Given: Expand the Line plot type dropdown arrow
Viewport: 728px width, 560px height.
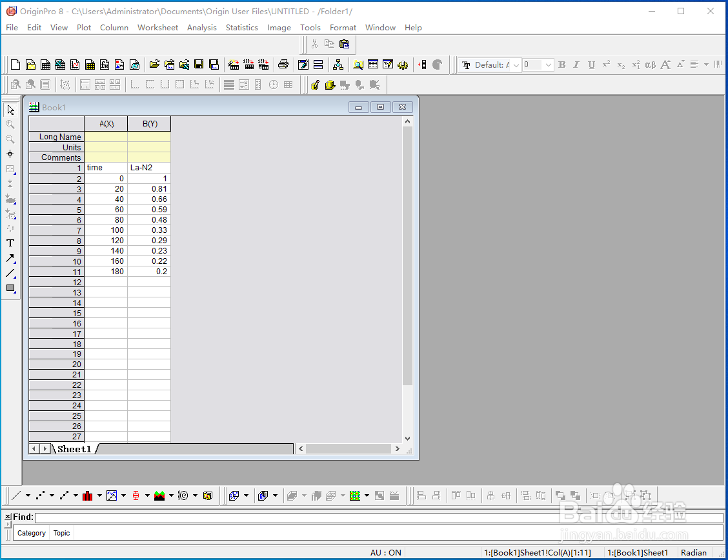Looking at the screenshot, I should point(28,495).
